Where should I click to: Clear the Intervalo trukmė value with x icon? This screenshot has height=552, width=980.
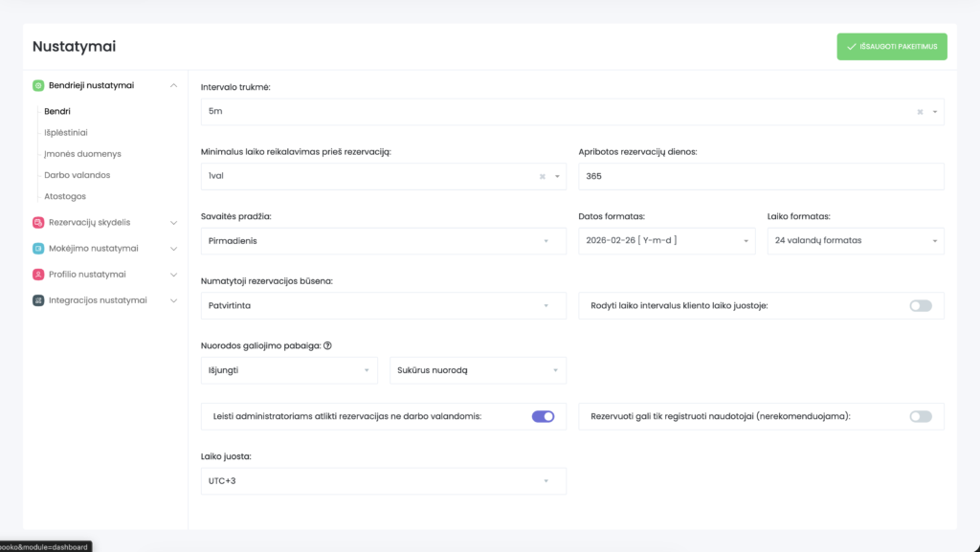point(920,112)
